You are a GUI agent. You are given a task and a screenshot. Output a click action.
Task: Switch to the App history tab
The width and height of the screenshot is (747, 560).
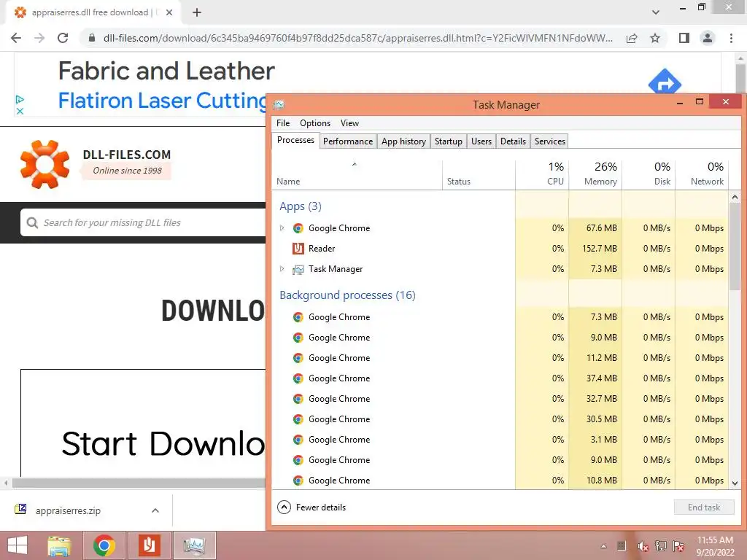tap(403, 141)
